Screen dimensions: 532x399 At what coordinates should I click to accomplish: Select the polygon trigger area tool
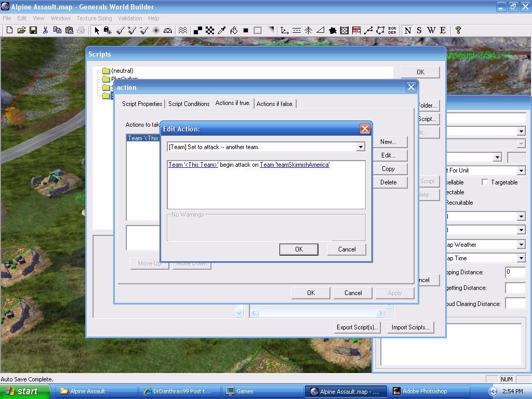tap(380, 30)
